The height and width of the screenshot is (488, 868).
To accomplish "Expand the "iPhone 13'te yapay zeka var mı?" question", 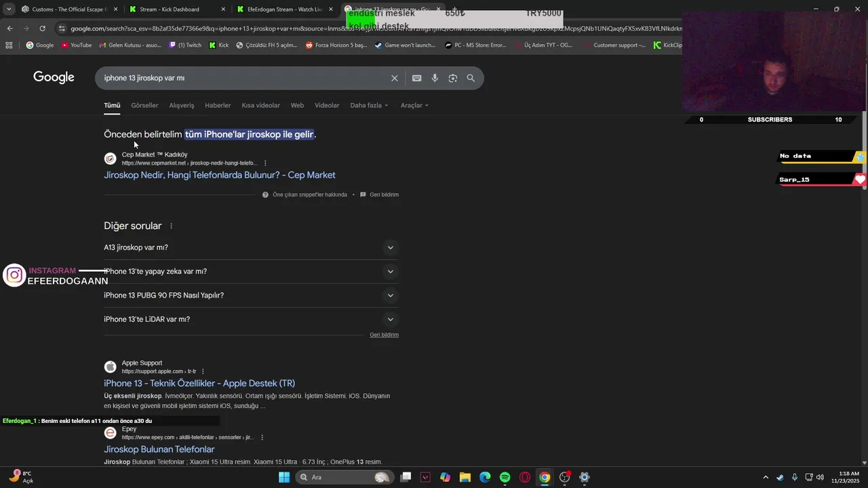I will [251, 271].
